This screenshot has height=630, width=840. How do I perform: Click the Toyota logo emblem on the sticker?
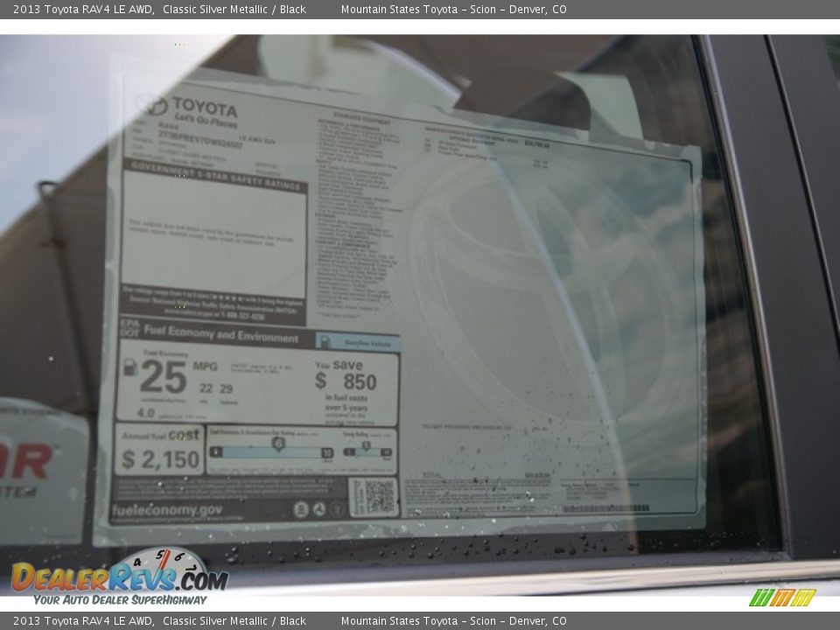click(151, 104)
